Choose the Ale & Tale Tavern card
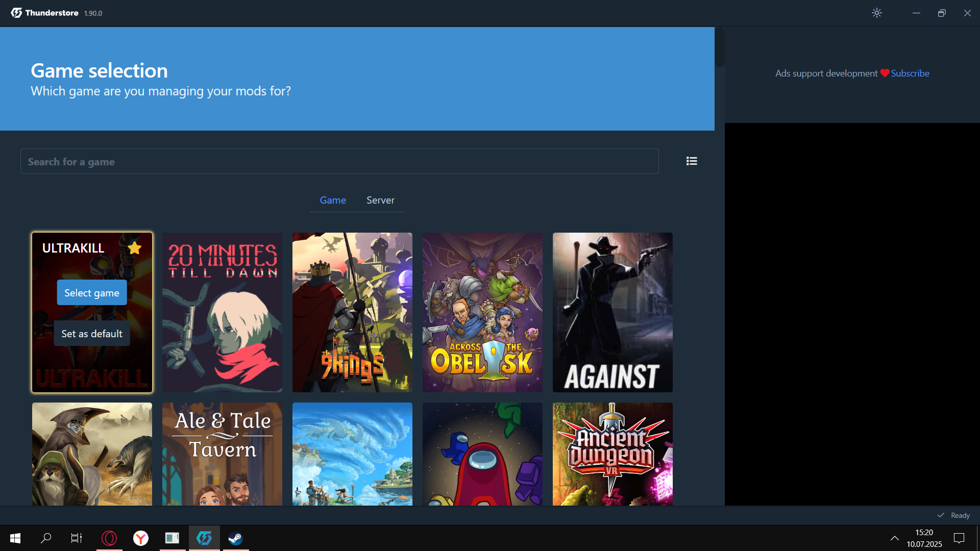The image size is (980, 551). click(x=222, y=454)
